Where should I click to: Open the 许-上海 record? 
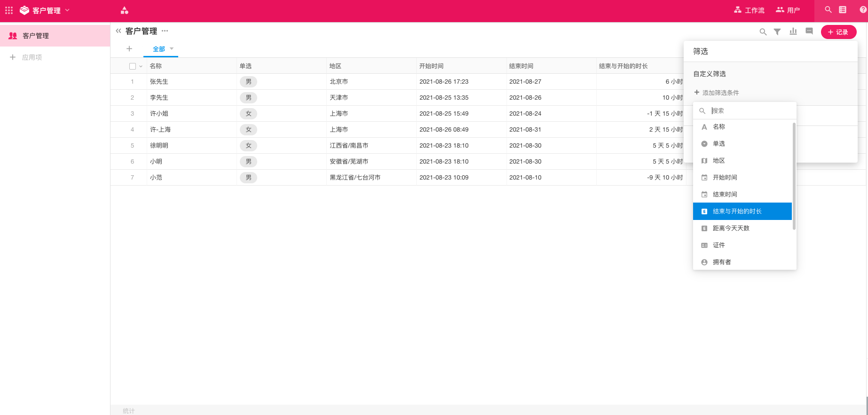click(160, 130)
